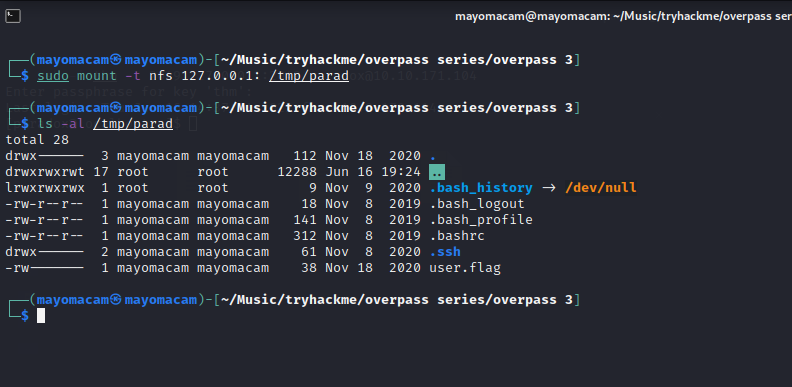Click the ls command in the second prompt
Screen dimensions: 792x387
(45, 124)
